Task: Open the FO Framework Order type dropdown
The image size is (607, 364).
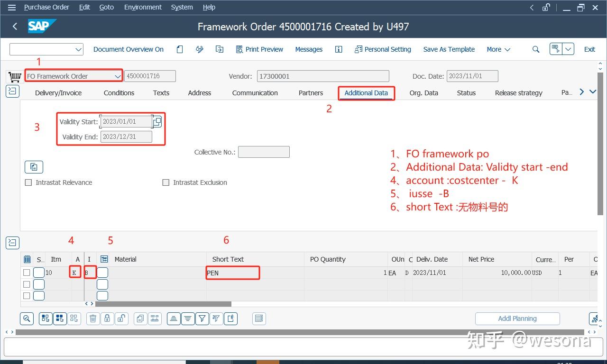Action: coord(118,76)
